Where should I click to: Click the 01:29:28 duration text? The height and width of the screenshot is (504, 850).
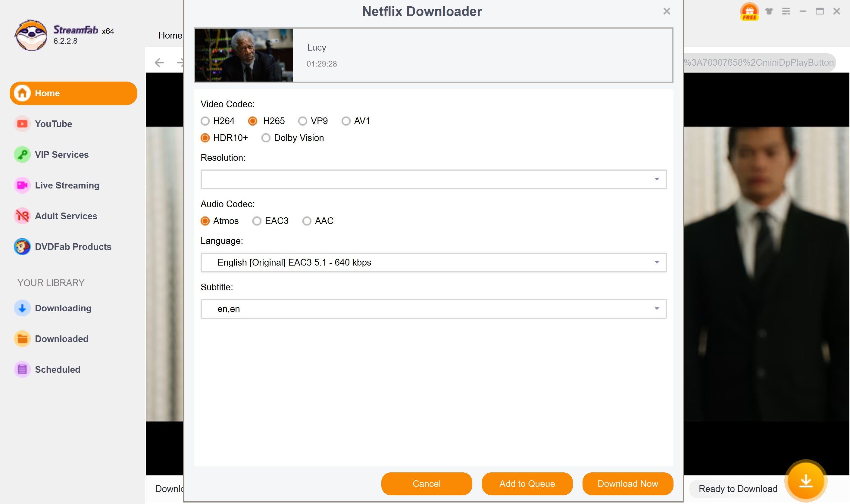[x=321, y=64]
